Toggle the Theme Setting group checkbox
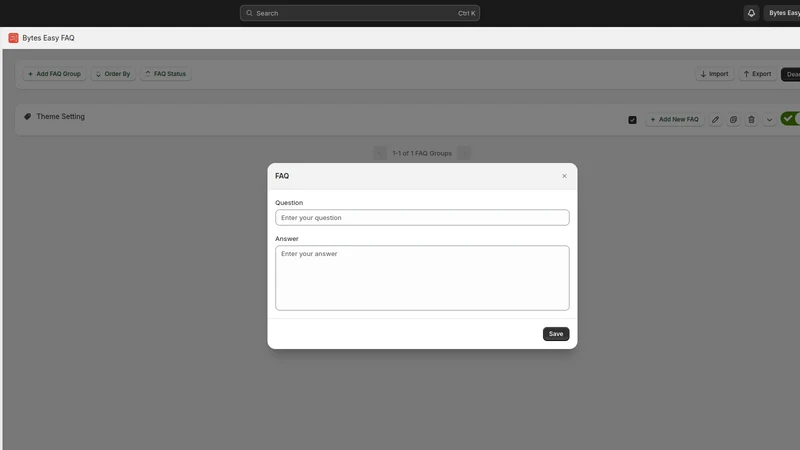 [x=632, y=120]
